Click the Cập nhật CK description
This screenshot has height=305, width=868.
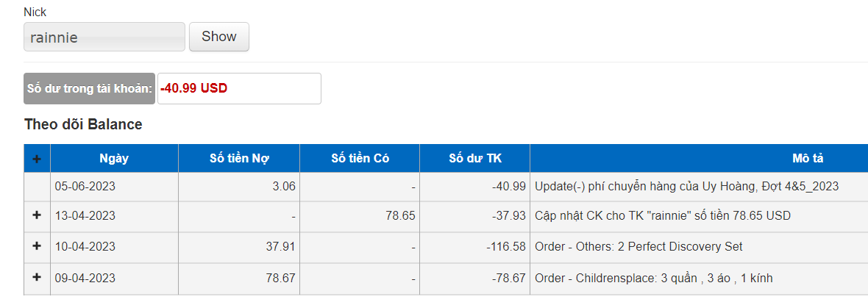pos(663,216)
